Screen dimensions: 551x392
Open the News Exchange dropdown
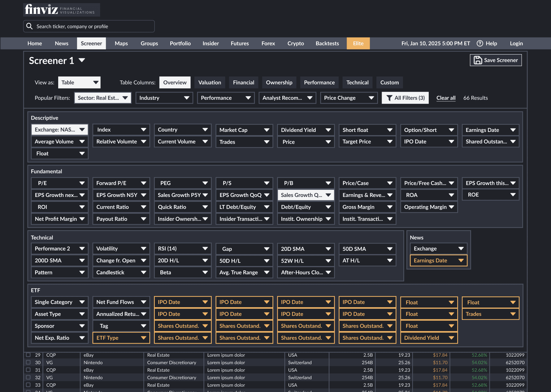click(439, 249)
